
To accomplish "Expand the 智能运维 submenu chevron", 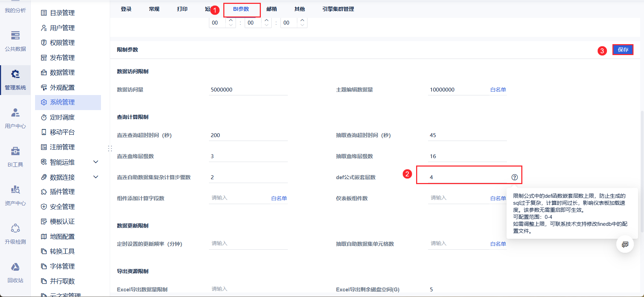I will click(x=96, y=162).
